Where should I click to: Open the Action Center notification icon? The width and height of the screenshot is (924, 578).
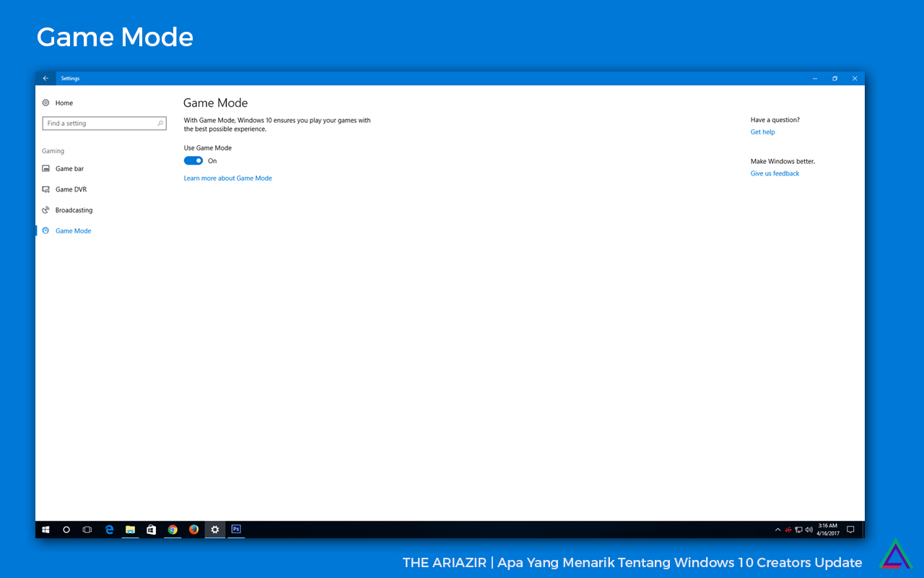tap(850, 530)
